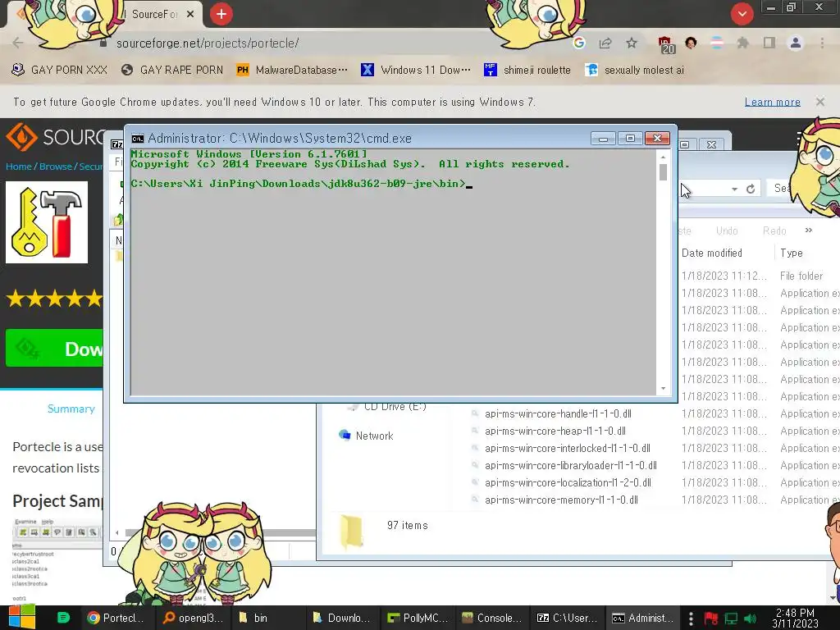Switch to the Chrome Portecl… taskbar button
This screenshot has width=840, height=630.
pyautogui.click(x=116, y=618)
